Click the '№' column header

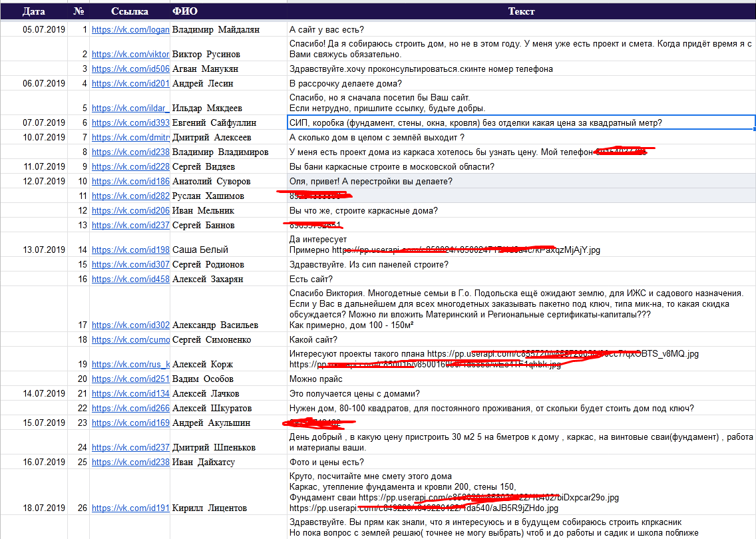click(79, 11)
